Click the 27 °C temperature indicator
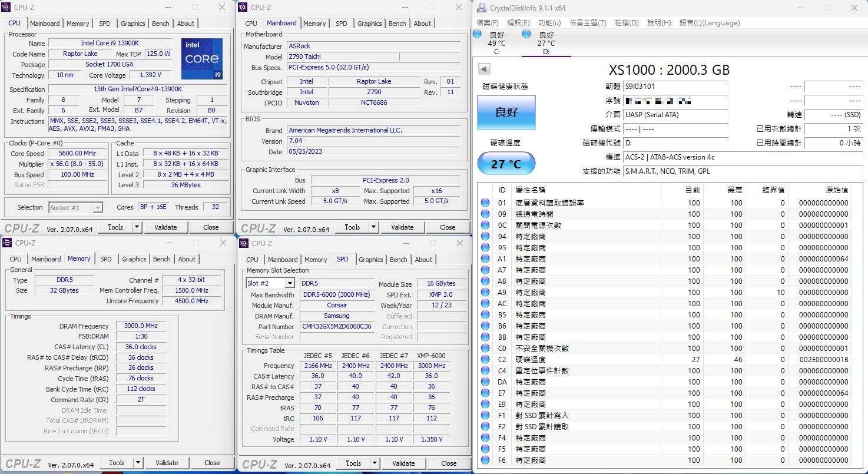Image resolution: width=868 pixels, height=474 pixels. tap(506, 164)
